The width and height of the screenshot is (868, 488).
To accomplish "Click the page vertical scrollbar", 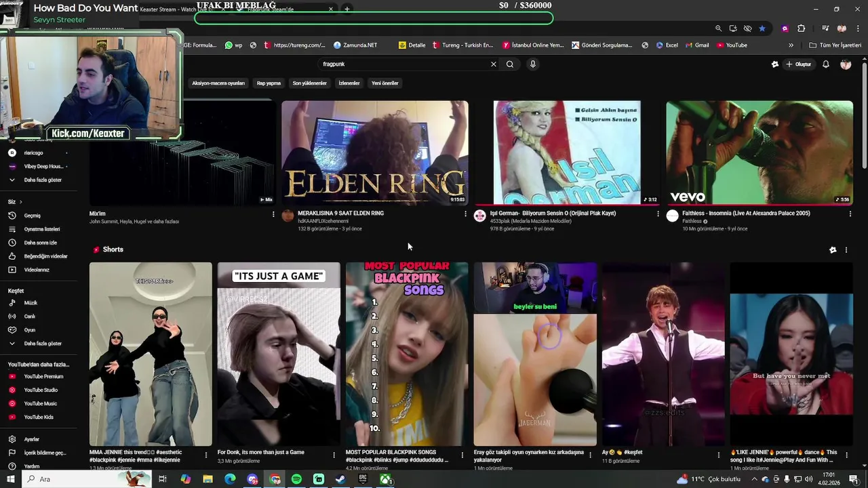I will click(864, 115).
